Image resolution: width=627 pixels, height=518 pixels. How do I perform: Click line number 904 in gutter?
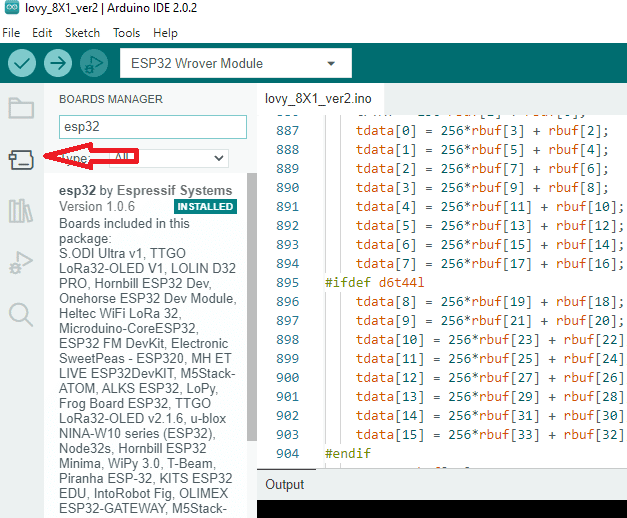[x=288, y=454]
